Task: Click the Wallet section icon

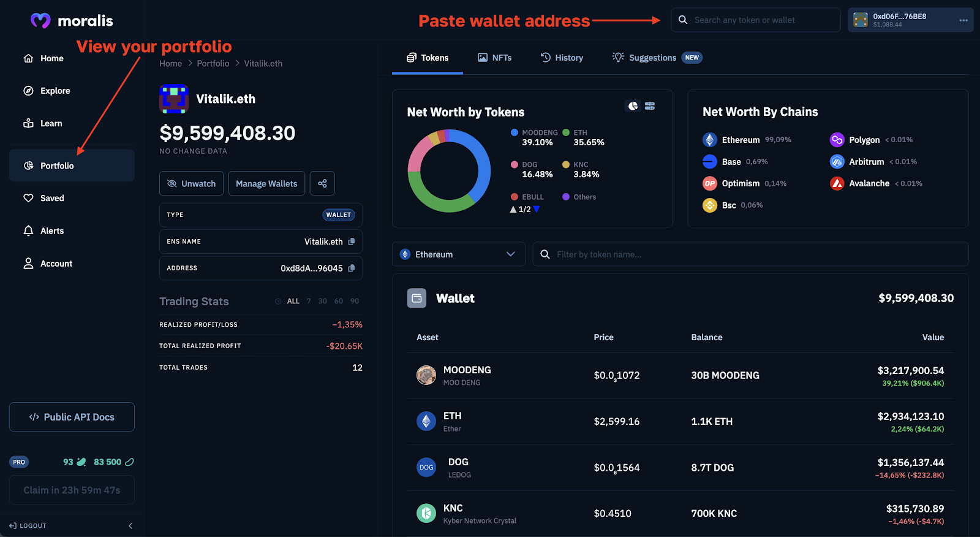Action: pyautogui.click(x=417, y=299)
